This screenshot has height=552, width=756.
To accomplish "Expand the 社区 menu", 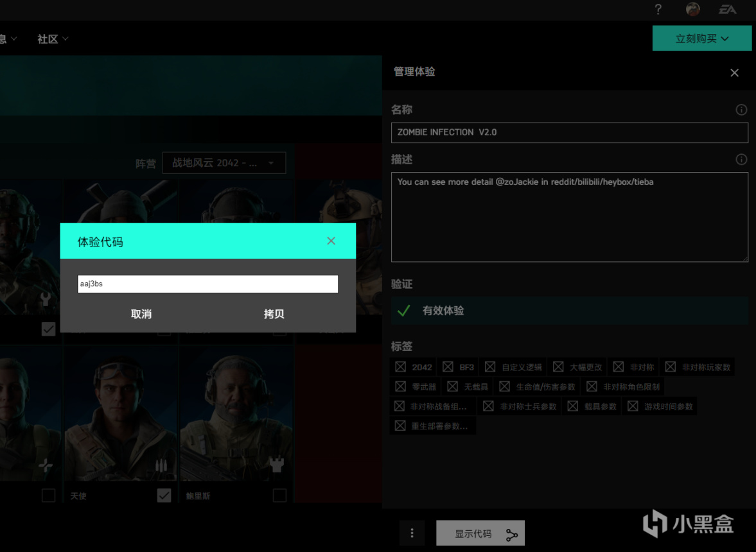I will [x=53, y=39].
